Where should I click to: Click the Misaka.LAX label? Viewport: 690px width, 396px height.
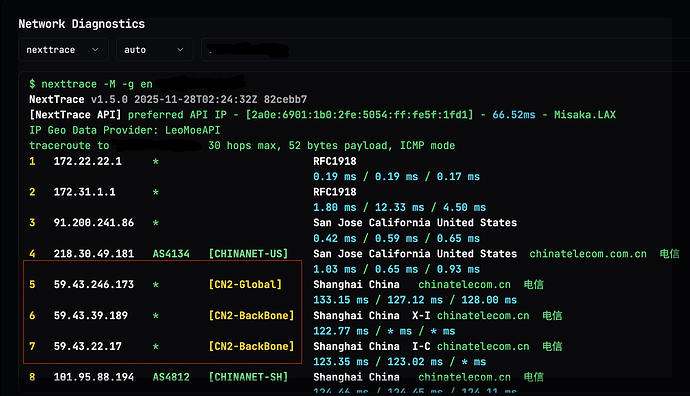585,115
